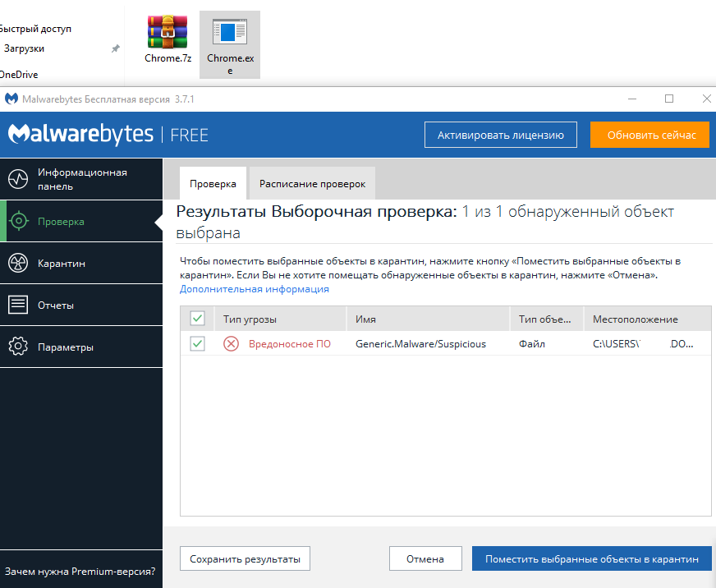Viewport: 716px width, 588px height.
Task: Click the Информационная панель pulse icon
Action: coord(18,179)
